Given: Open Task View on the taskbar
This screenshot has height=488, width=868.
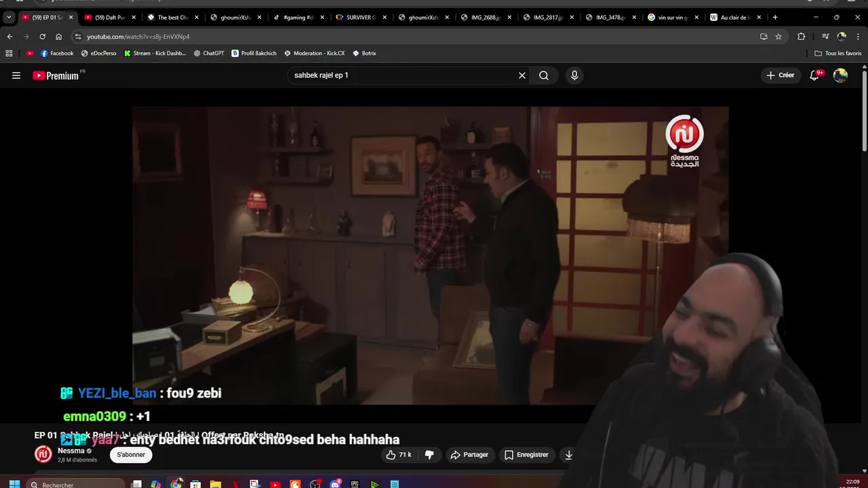Looking at the screenshot, I should pyautogui.click(x=136, y=484).
